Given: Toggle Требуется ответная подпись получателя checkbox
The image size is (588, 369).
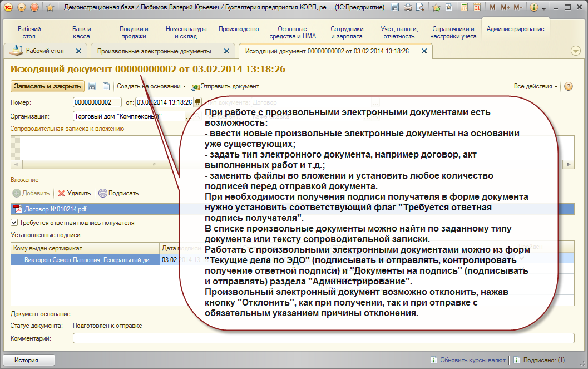Looking at the screenshot, I should click(14, 223).
